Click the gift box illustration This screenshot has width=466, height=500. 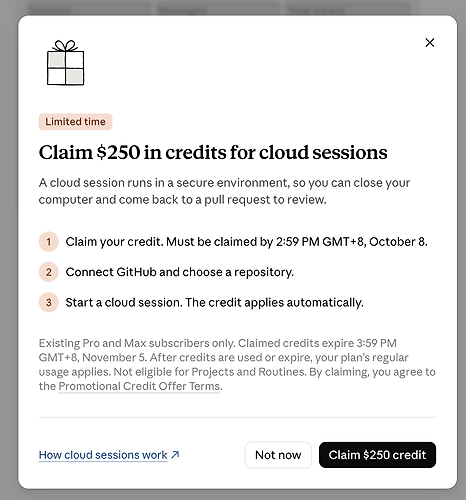coord(65,63)
